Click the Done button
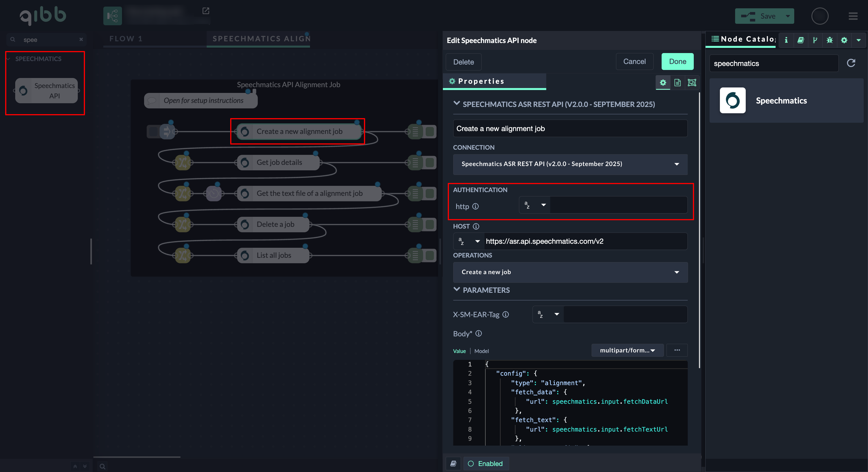 pyautogui.click(x=677, y=62)
